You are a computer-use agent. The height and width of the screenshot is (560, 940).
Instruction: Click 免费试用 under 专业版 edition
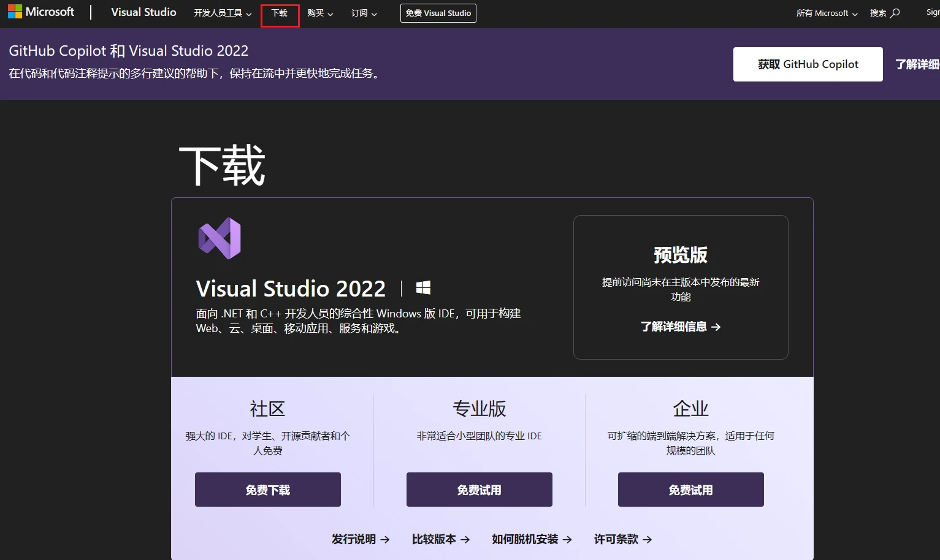click(480, 490)
